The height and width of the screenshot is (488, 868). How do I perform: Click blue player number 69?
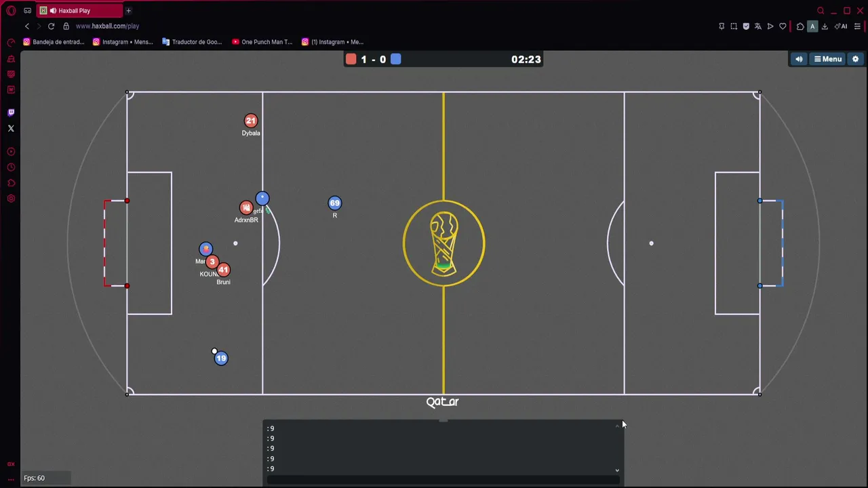[334, 203]
